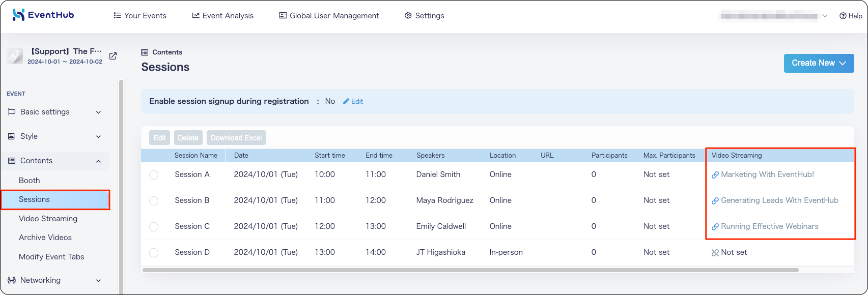Click the Session C name cell
The height and width of the screenshot is (295, 868).
192,226
